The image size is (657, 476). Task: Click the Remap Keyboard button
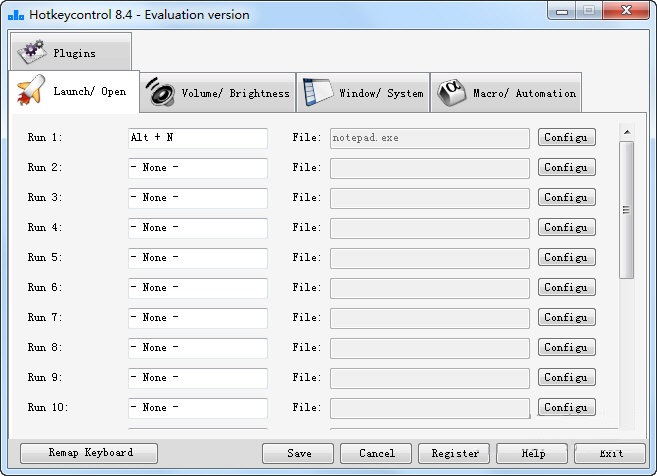point(90,453)
